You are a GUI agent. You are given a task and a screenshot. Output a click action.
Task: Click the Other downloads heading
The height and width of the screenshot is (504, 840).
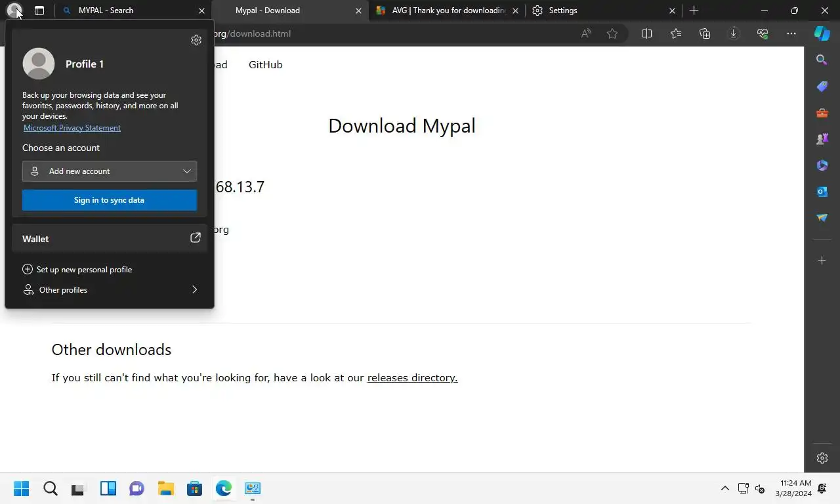click(112, 350)
